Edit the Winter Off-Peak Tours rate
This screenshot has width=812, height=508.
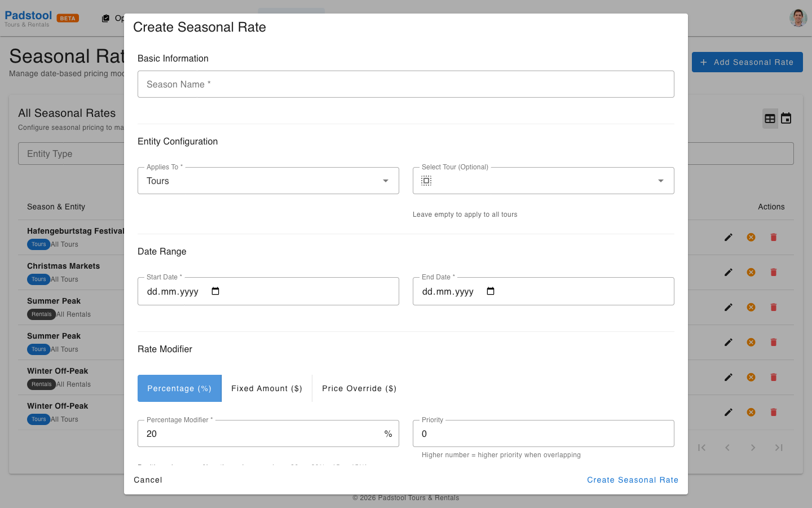[x=729, y=412]
